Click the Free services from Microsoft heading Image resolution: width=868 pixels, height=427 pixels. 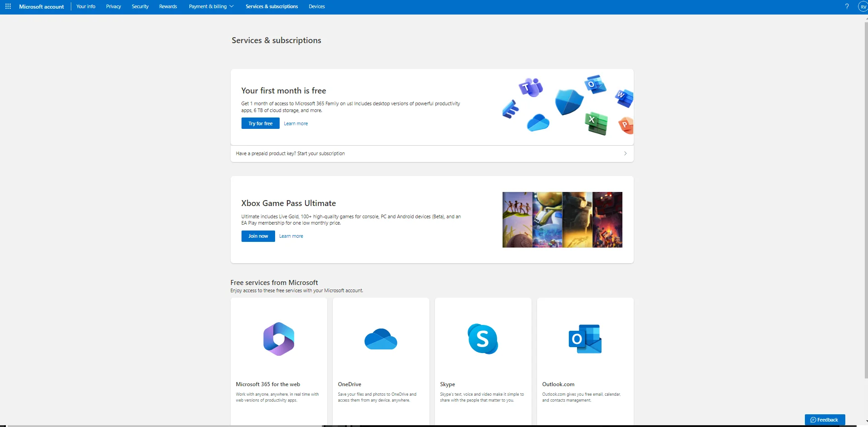coord(274,283)
